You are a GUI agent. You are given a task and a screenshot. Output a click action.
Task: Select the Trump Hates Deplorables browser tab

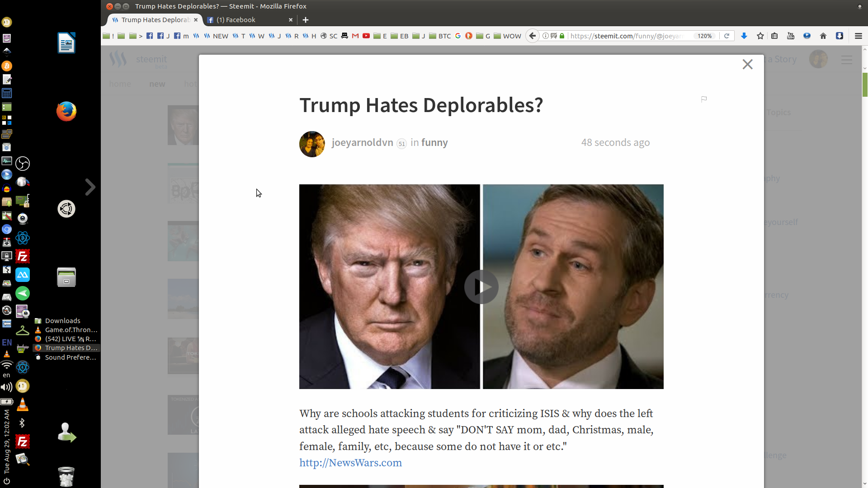coord(155,20)
